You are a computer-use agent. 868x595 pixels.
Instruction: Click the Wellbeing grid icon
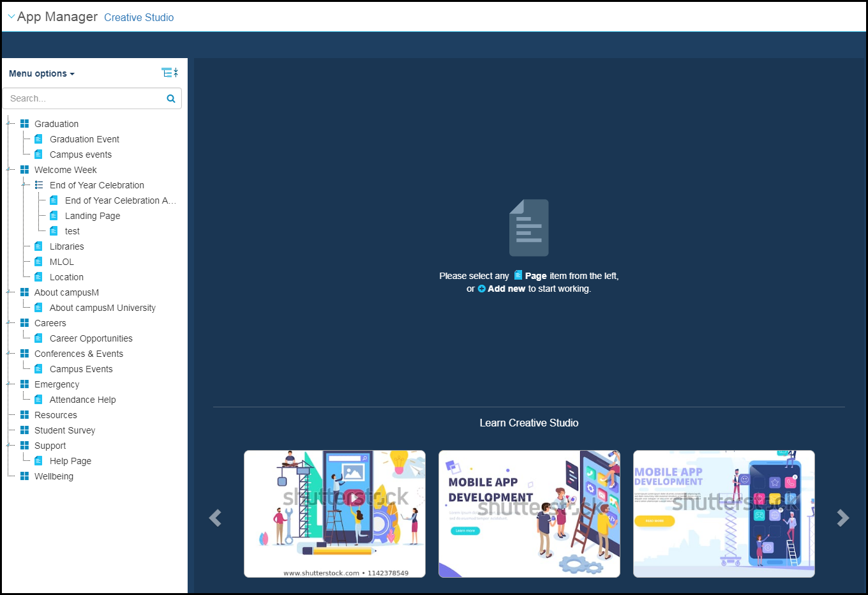[24, 476]
